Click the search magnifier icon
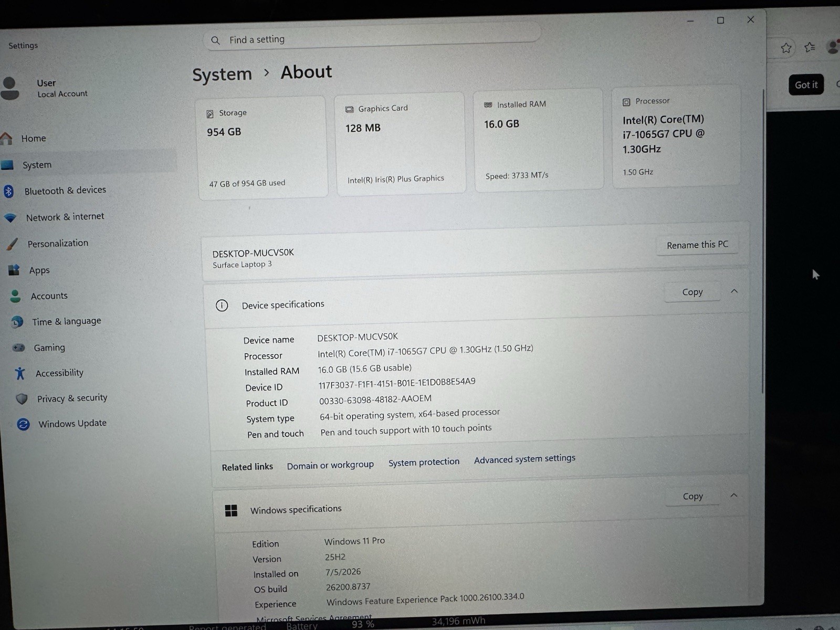 [x=215, y=40]
